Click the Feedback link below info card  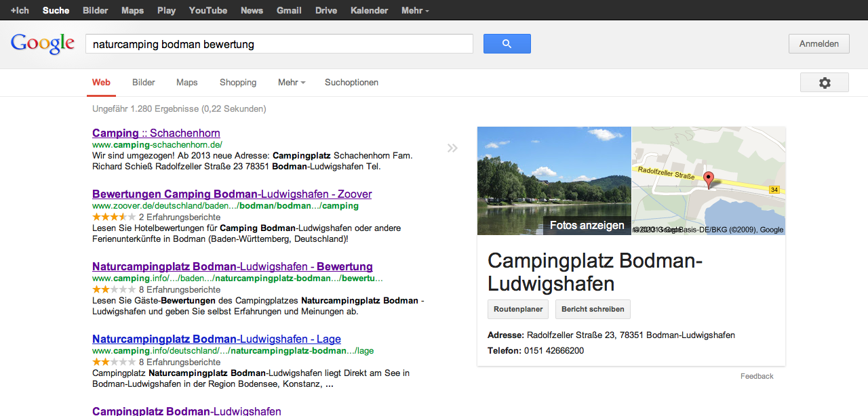click(757, 376)
